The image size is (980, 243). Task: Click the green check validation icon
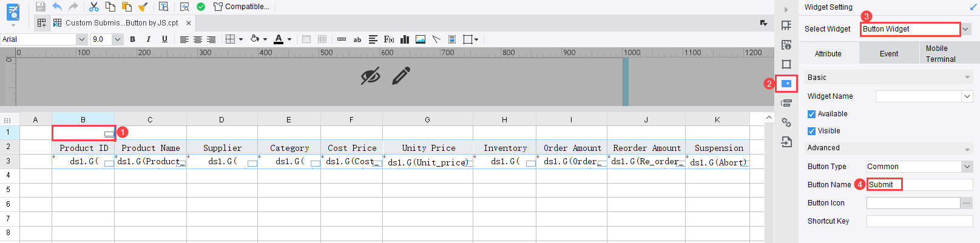click(x=201, y=7)
